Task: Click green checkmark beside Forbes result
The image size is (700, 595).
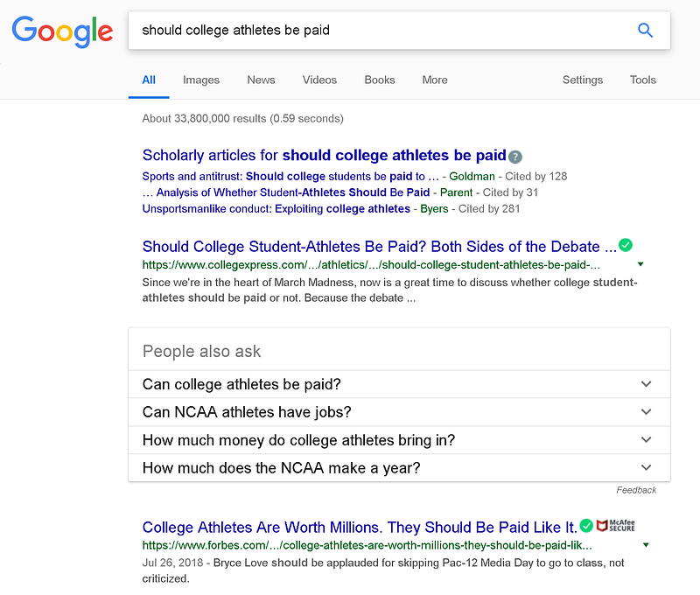Action: coord(586,527)
